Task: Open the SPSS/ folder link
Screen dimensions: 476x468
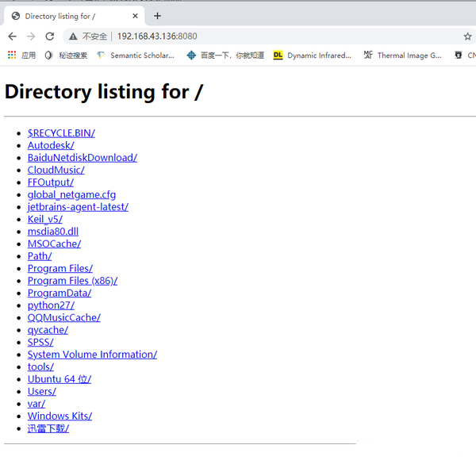Action: (x=40, y=342)
